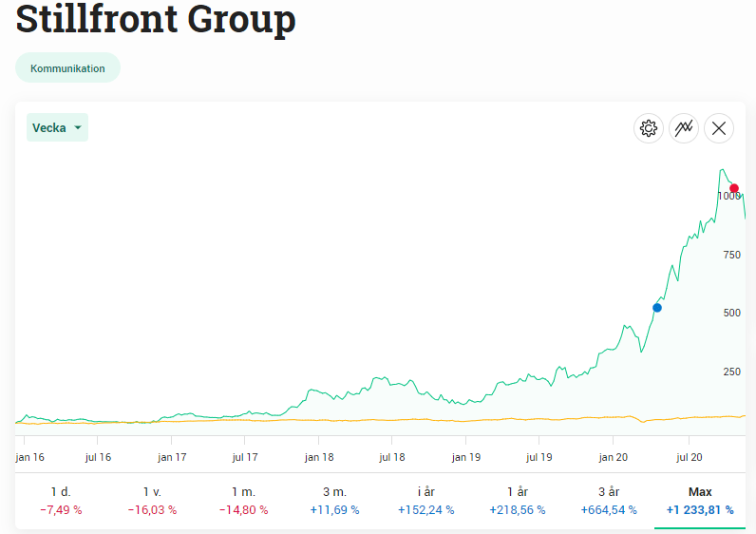Choose the 3 år period tab

(609, 501)
